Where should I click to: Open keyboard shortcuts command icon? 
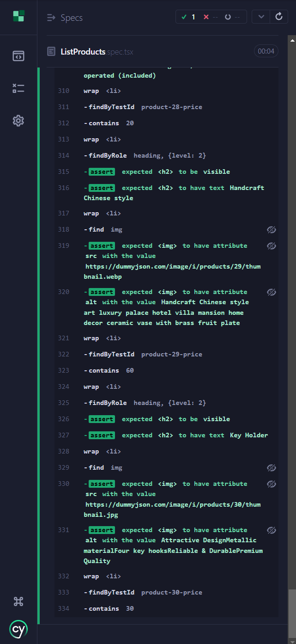coord(18,601)
